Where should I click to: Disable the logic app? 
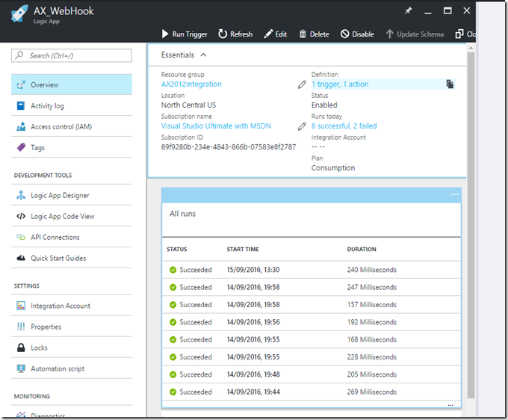tap(344, 34)
